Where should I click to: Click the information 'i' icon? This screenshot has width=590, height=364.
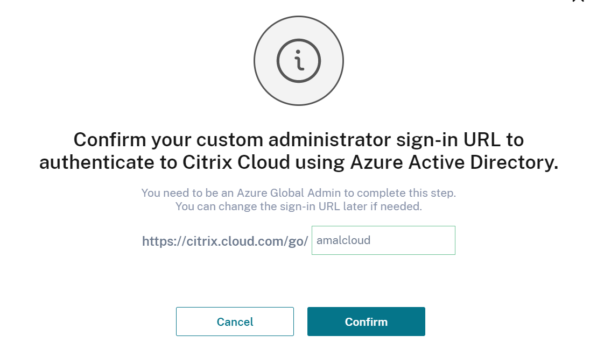[298, 61]
